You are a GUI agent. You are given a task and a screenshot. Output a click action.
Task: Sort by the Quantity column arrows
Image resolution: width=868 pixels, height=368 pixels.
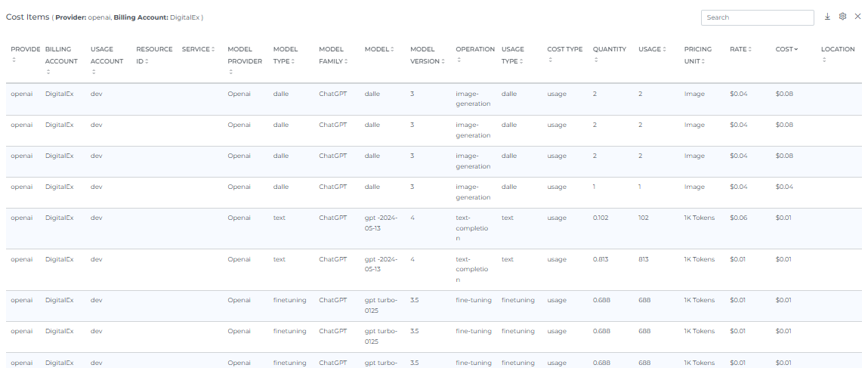pos(596,60)
